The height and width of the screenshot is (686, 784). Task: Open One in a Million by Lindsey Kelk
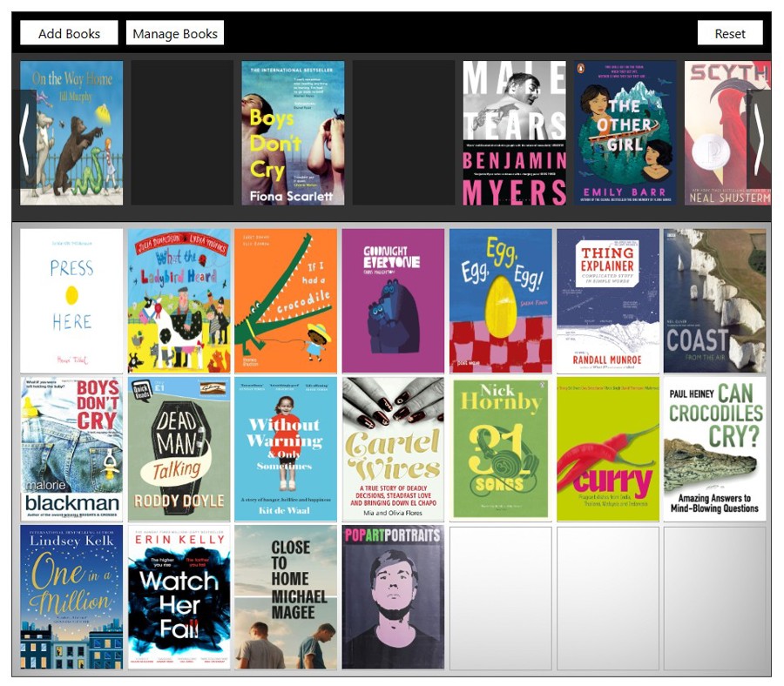click(71, 597)
